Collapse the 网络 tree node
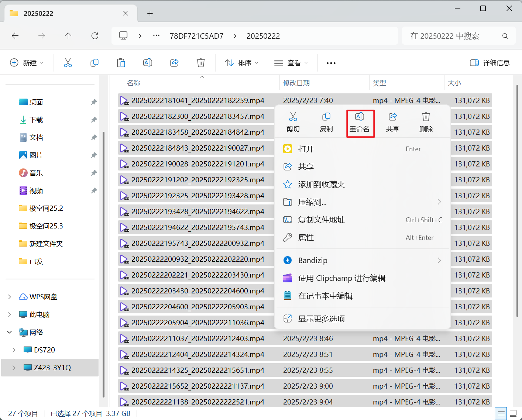Viewport: 522px width, 420px height. point(10,332)
